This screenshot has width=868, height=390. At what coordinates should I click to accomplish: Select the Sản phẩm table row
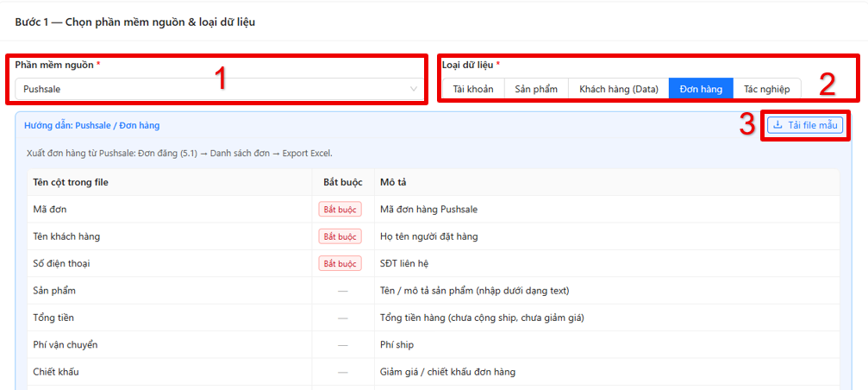pos(433,290)
